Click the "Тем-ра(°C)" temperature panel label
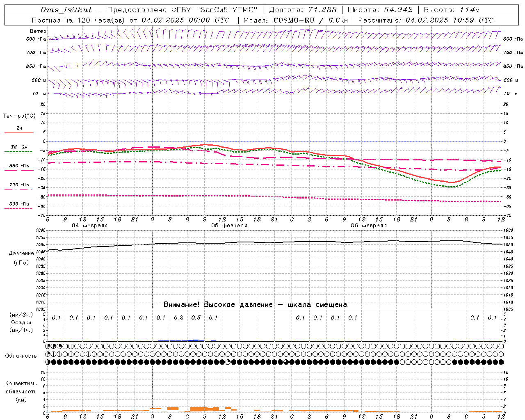The width and height of the screenshot is (525, 420). 19,116
